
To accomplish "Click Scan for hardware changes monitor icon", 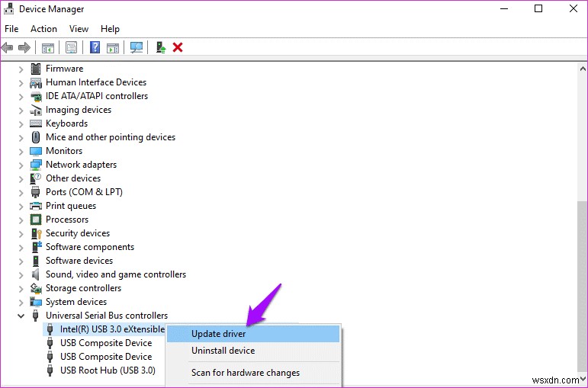I will coord(136,47).
